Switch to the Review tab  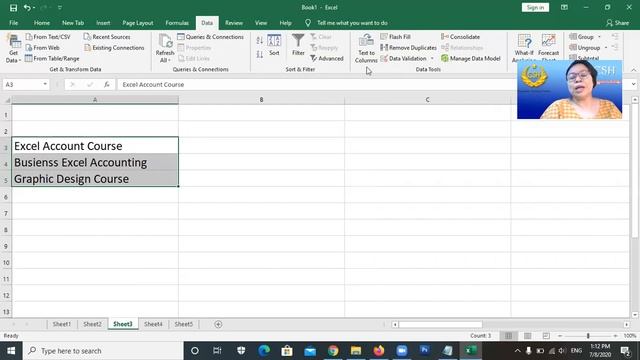234,23
